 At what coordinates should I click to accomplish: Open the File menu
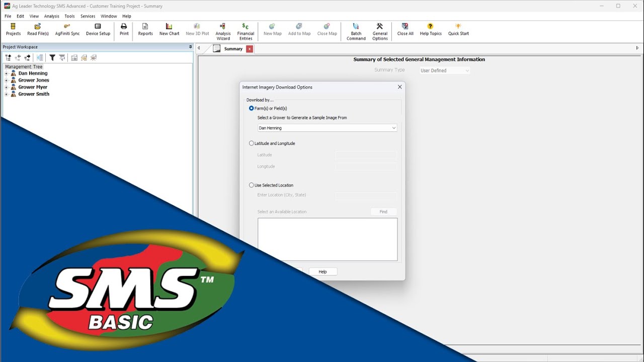click(x=8, y=16)
